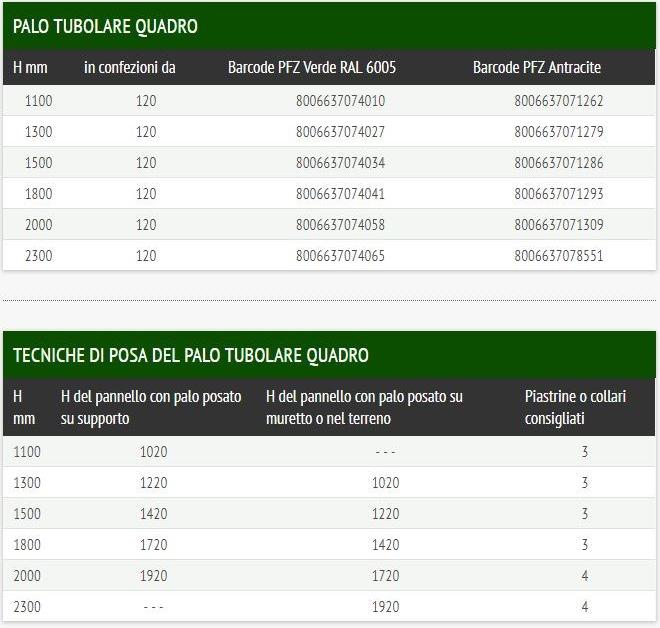The height and width of the screenshot is (628, 660).
Task: Click the Barcode PFZ Verde RAL 6005 header
Action: click(x=311, y=68)
